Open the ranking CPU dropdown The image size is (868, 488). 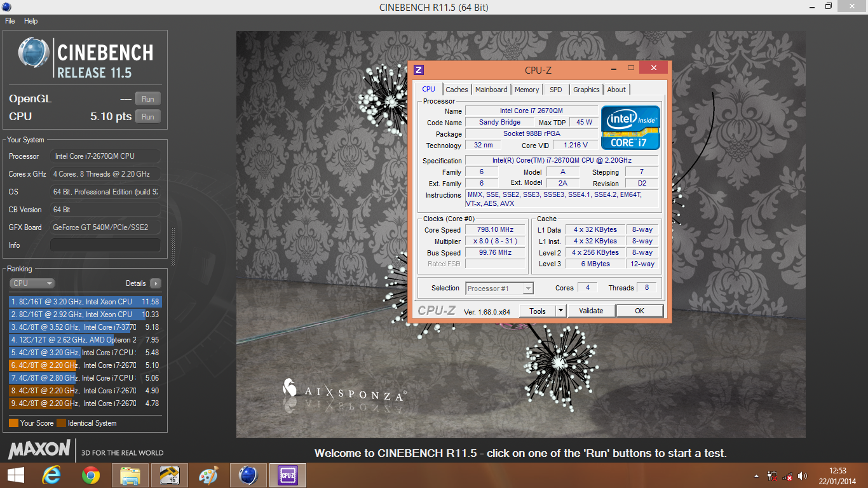point(32,283)
